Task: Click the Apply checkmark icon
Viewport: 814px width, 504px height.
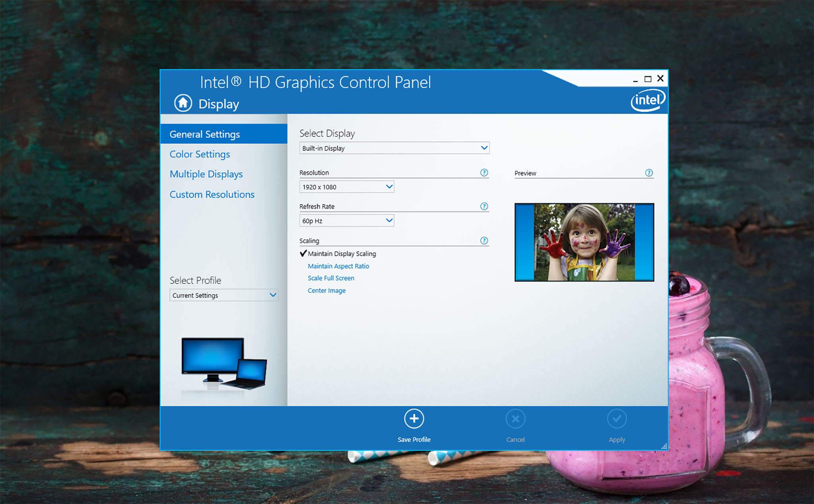Action: click(616, 419)
